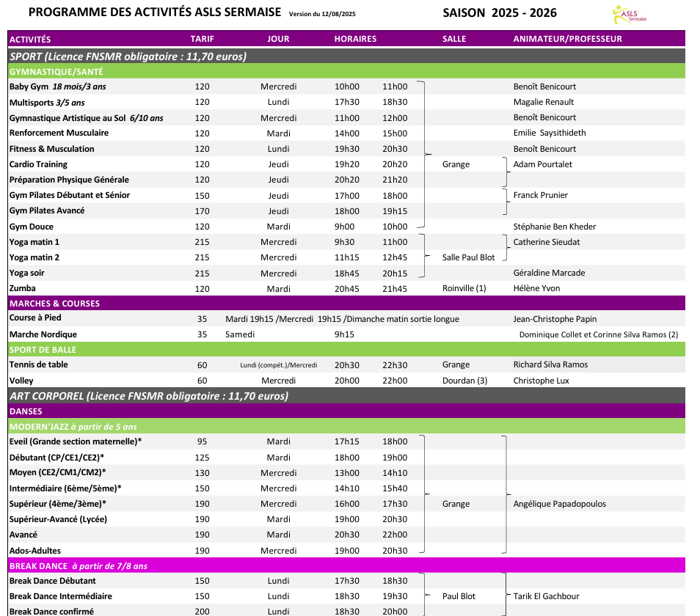Viewport: 700px width, 616px height.
Task: Select 'Débutant (CP/CE1/CE2)*' row
Action: coord(56,458)
